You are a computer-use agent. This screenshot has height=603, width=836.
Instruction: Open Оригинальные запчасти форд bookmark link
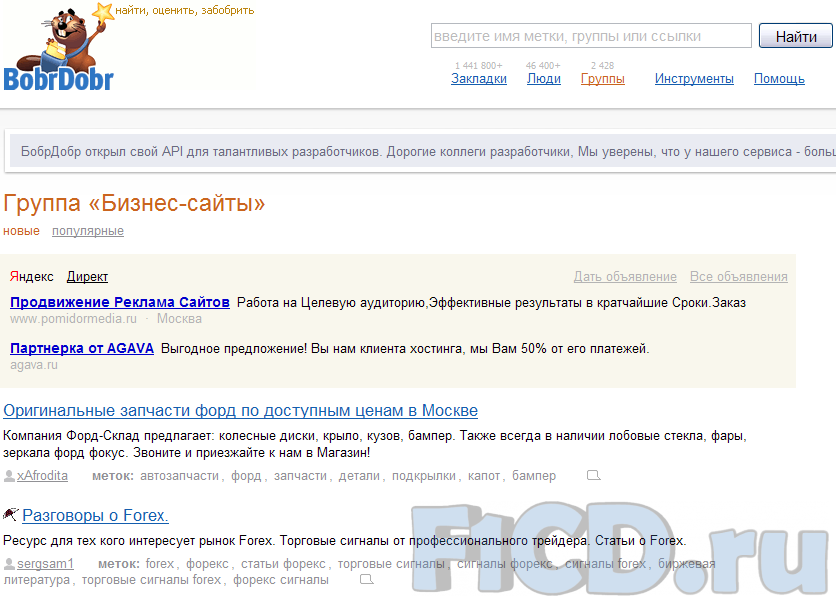pos(240,411)
